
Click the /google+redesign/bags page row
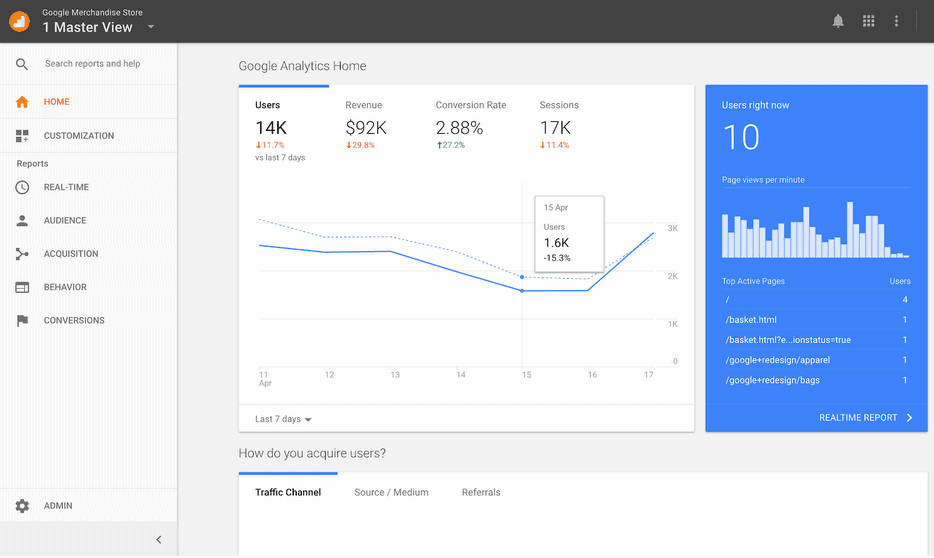(x=816, y=381)
